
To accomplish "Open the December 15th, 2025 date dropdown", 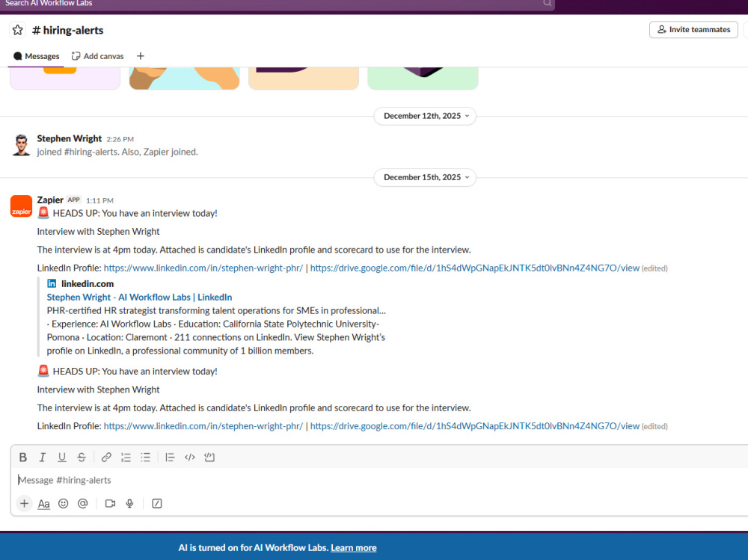I will click(425, 177).
